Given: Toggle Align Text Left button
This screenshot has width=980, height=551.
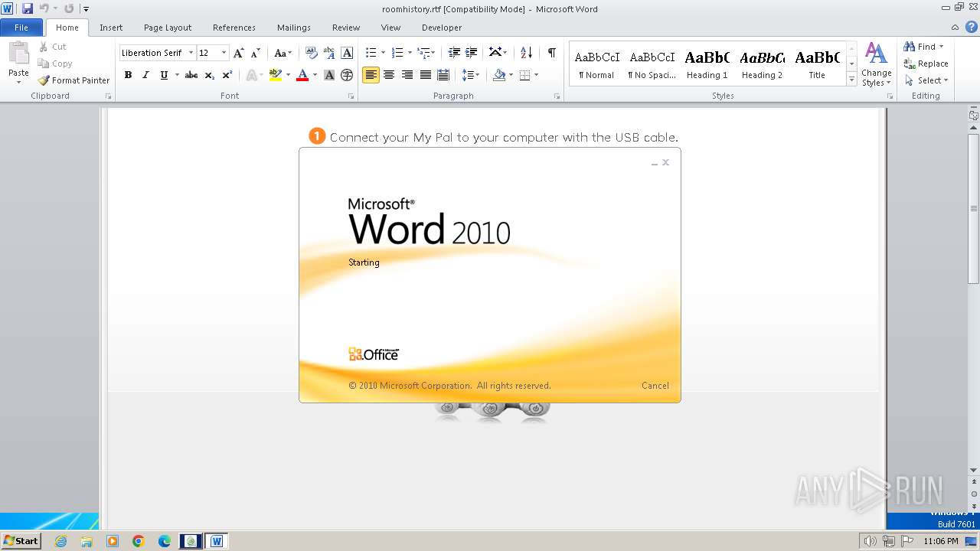Looking at the screenshot, I should pyautogui.click(x=371, y=75).
